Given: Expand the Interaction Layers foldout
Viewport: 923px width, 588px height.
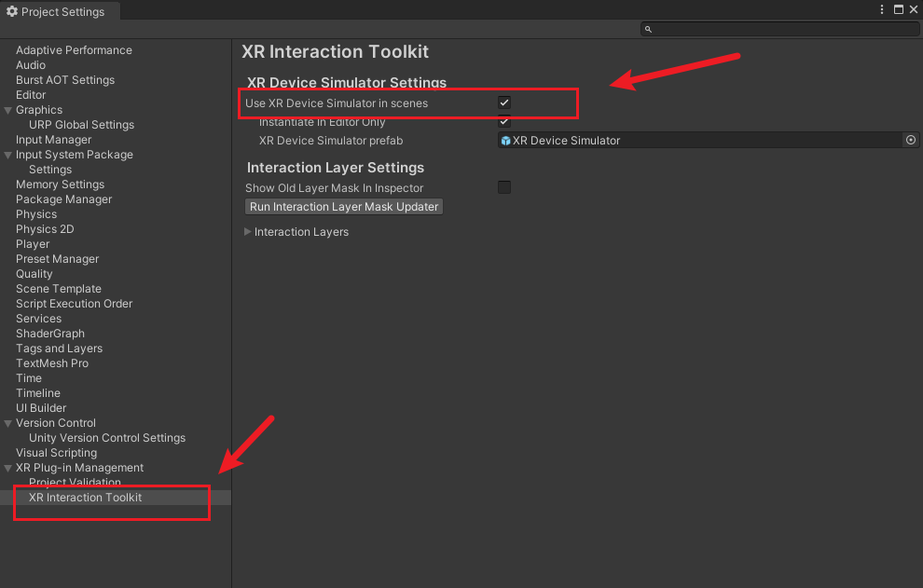Looking at the screenshot, I should pos(248,232).
